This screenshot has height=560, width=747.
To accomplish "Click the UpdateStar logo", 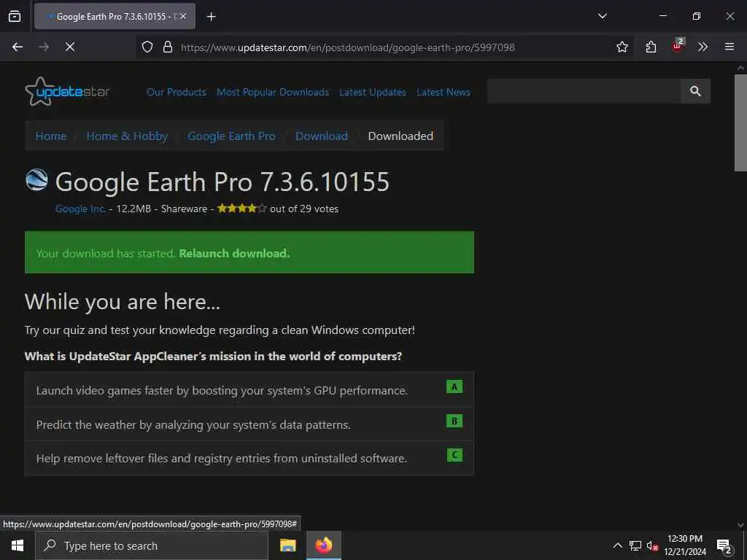I will (67, 91).
